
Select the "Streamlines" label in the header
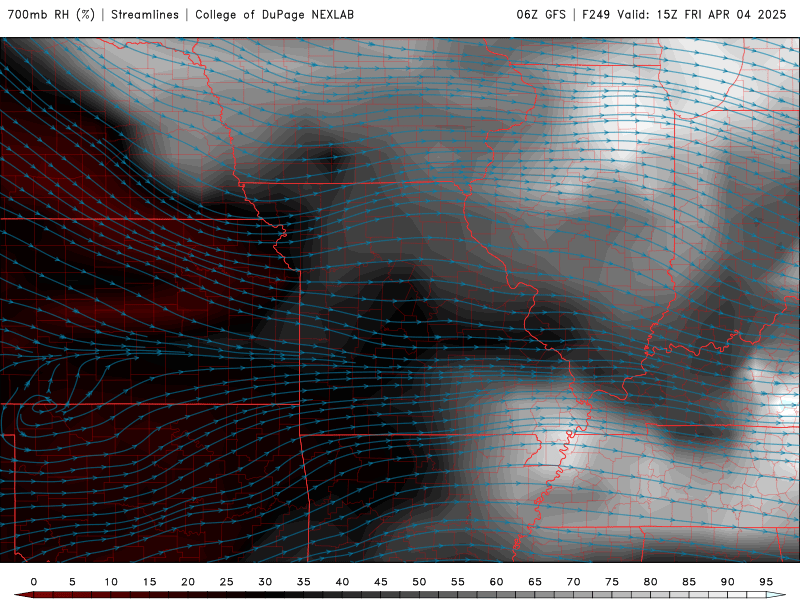145,15
